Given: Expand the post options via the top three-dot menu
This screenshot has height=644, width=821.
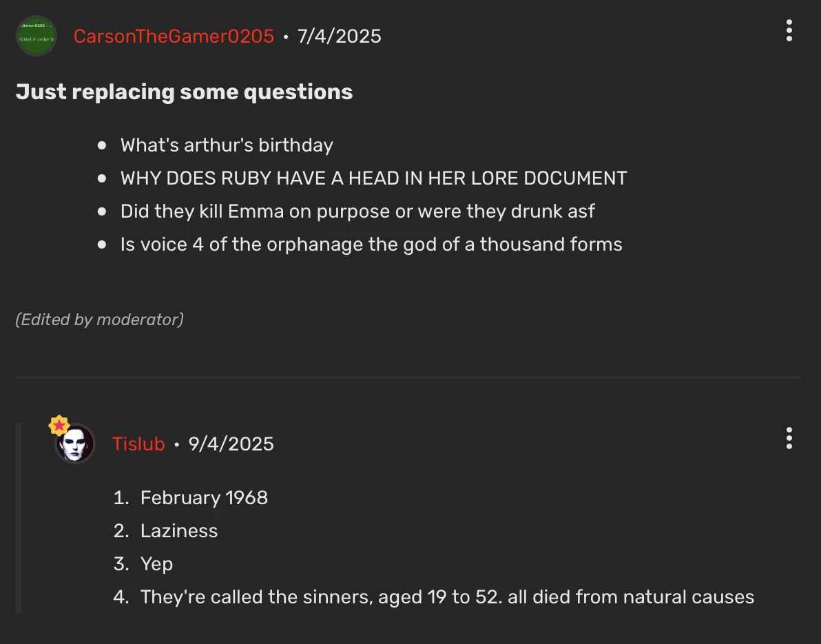Looking at the screenshot, I should pyautogui.click(x=789, y=30).
